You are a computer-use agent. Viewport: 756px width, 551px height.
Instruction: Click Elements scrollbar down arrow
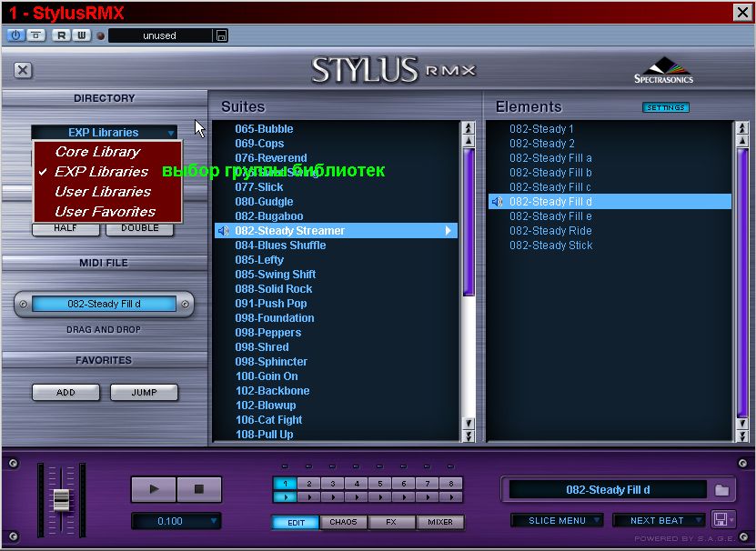(x=742, y=424)
